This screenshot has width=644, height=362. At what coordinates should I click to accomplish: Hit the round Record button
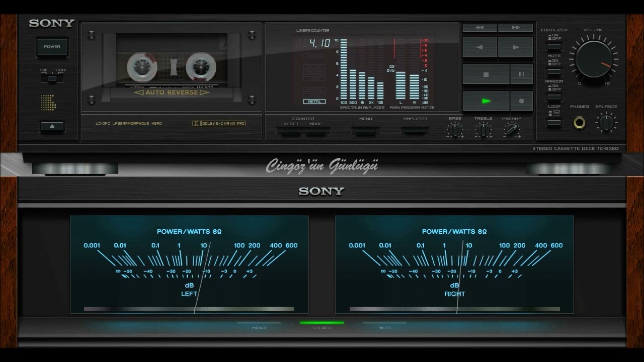click(522, 101)
